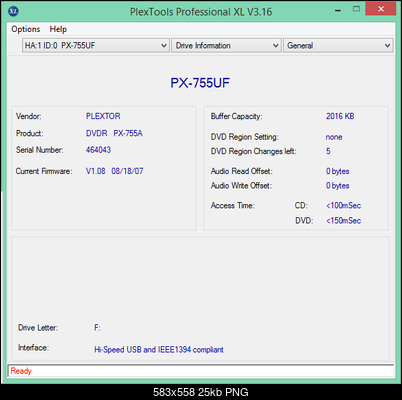
Task: Click the CD: access time label
Action: pos(301,206)
